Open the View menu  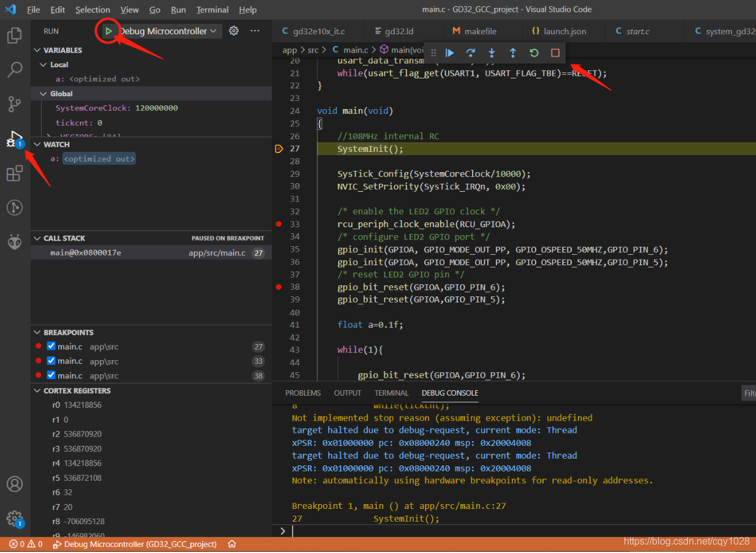(x=130, y=10)
